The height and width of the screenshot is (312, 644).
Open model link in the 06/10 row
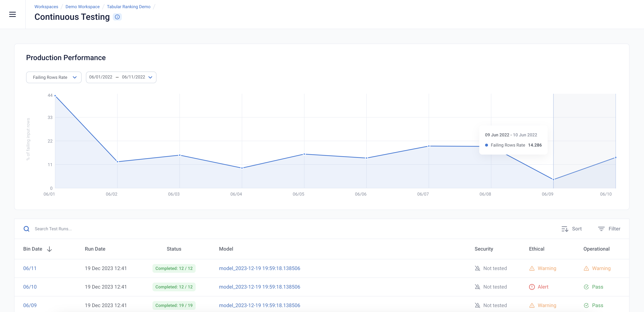(259, 287)
